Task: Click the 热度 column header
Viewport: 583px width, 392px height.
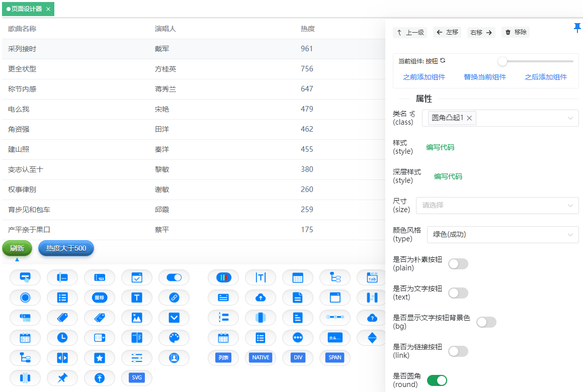Action: (308, 29)
